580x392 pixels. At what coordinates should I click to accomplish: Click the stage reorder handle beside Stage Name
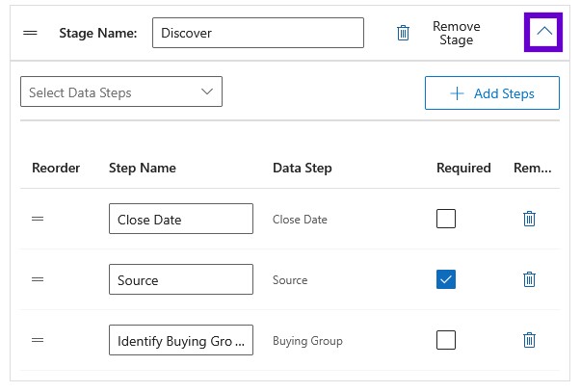click(30, 33)
